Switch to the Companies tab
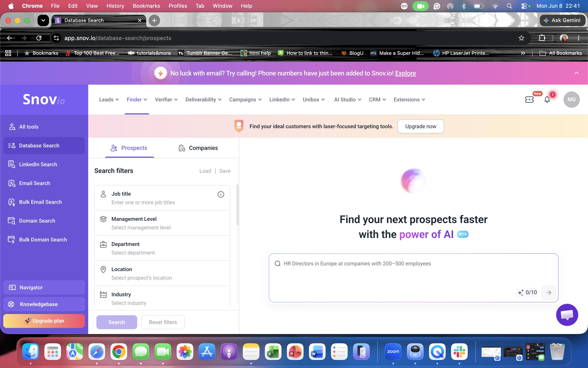The image size is (588, 368). (198, 148)
